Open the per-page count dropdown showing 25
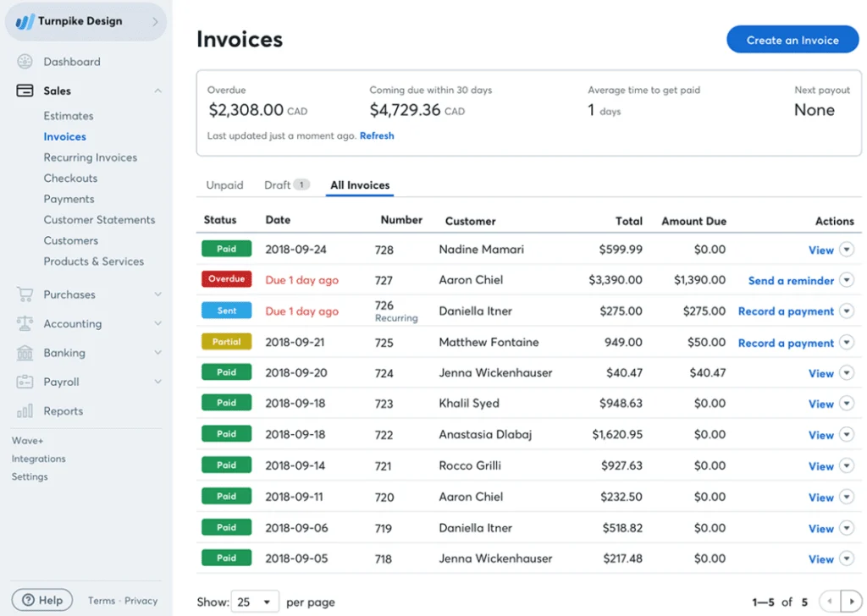 tap(255, 602)
